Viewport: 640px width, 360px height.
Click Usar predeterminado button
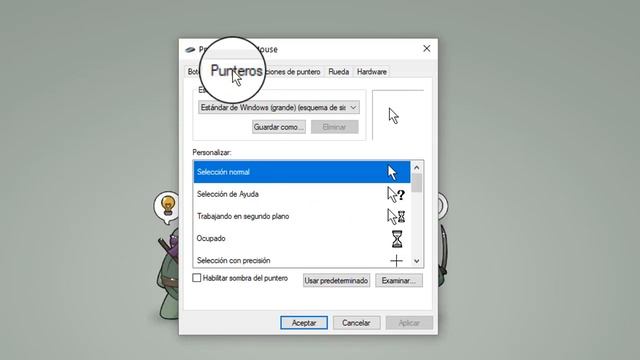click(336, 280)
